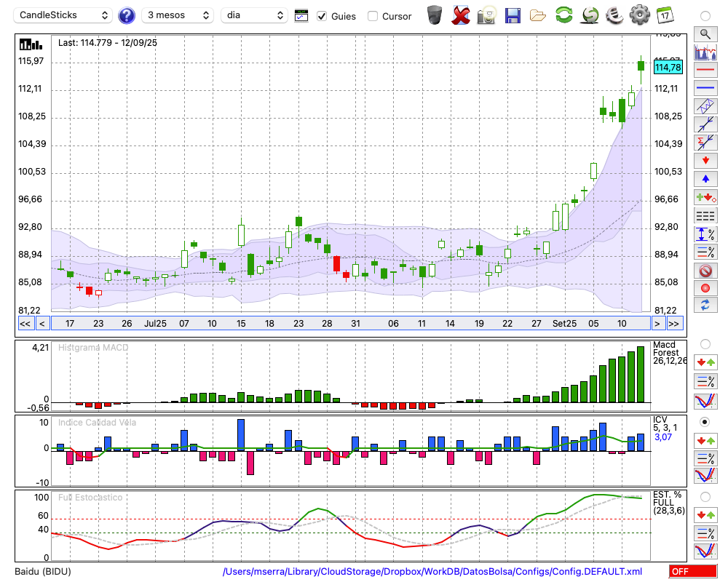The height and width of the screenshot is (582, 728).
Task: Click ICV panel red-green arrows button
Action: pyautogui.click(x=705, y=440)
